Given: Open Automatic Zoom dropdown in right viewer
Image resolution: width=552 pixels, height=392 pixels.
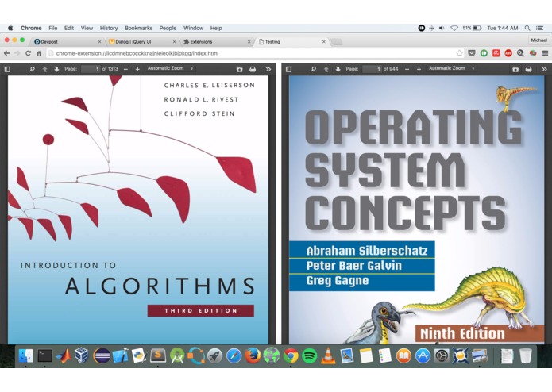Looking at the screenshot, I should tap(452, 68).
